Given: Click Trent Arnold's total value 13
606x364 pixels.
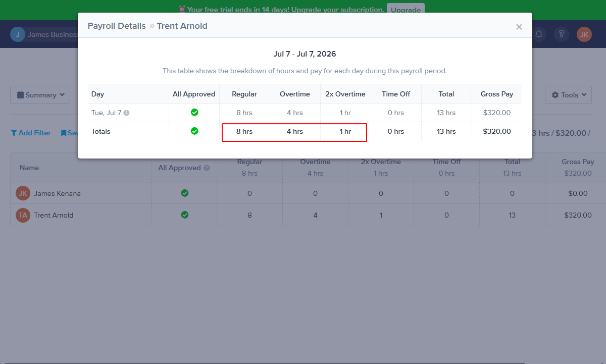Looking at the screenshot, I should point(512,215).
